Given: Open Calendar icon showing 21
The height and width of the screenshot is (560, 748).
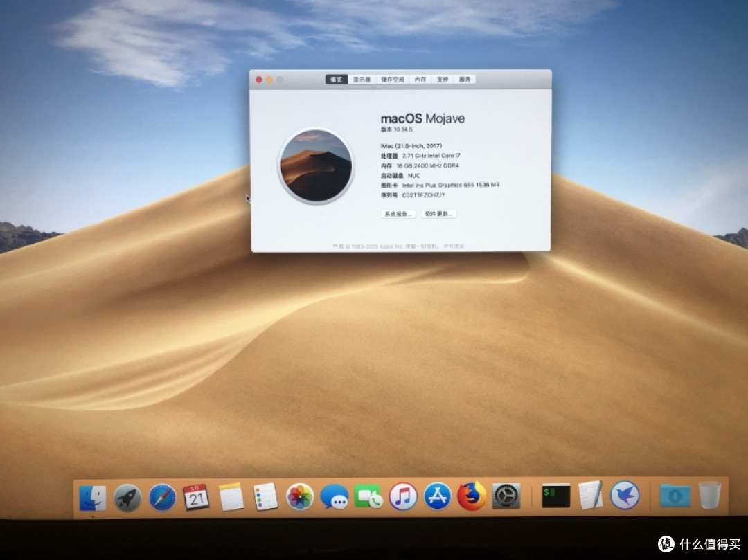Looking at the screenshot, I should [197, 496].
